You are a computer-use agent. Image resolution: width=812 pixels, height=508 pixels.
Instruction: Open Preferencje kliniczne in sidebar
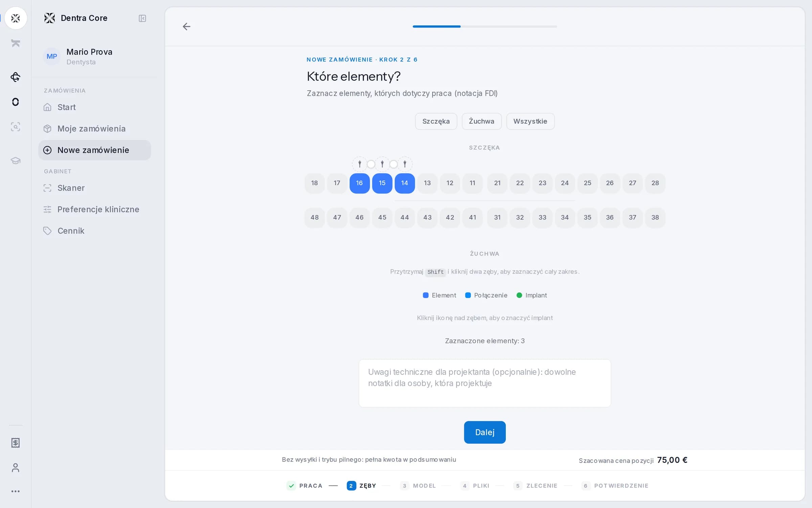[95, 209]
